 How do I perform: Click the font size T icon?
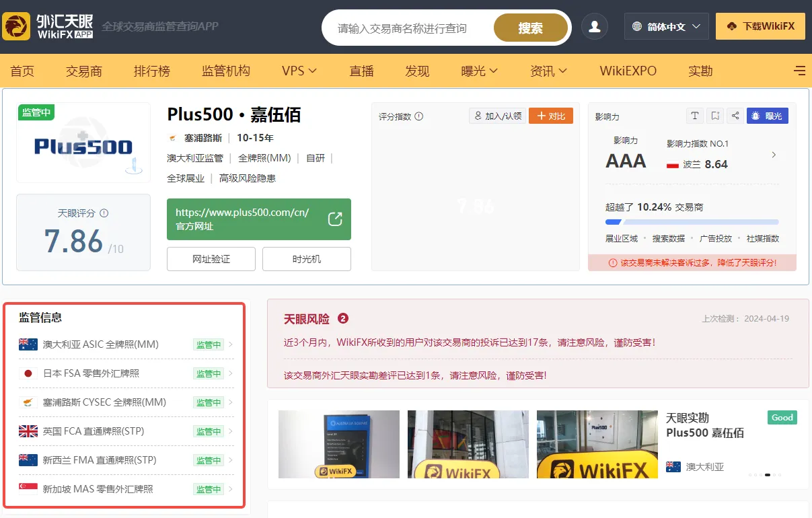(695, 116)
